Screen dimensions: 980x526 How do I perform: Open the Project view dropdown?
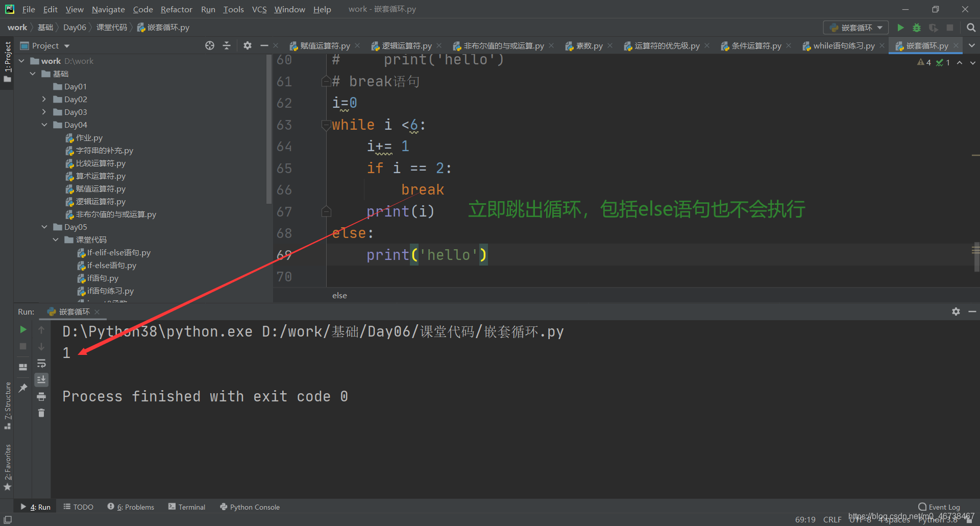[x=45, y=45]
